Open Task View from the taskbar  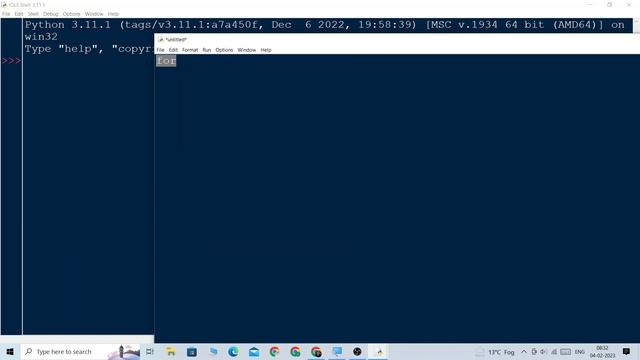pos(150,351)
